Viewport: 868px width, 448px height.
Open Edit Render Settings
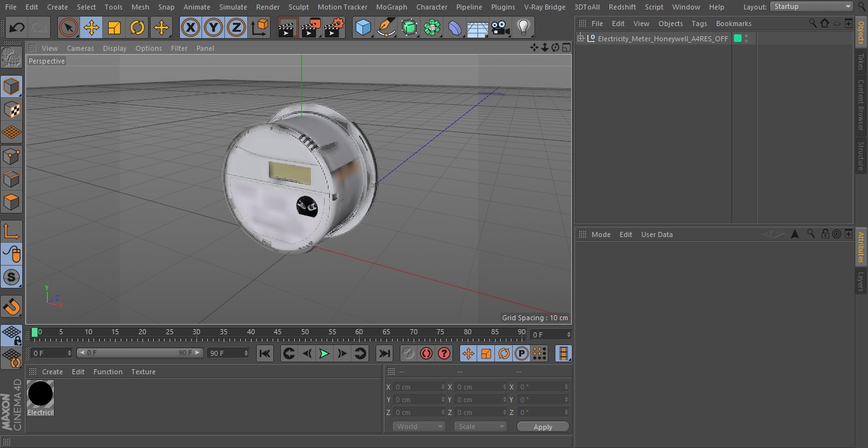coord(334,27)
